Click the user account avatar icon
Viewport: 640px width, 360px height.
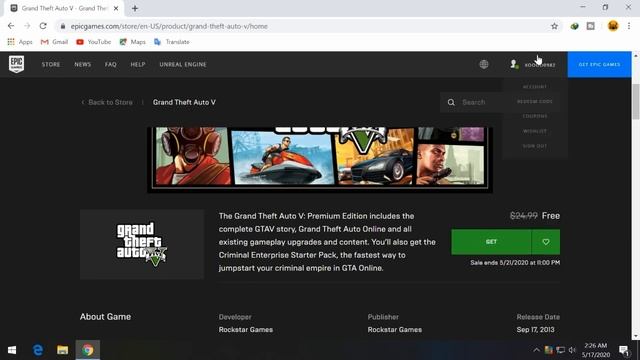pyautogui.click(x=514, y=64)
